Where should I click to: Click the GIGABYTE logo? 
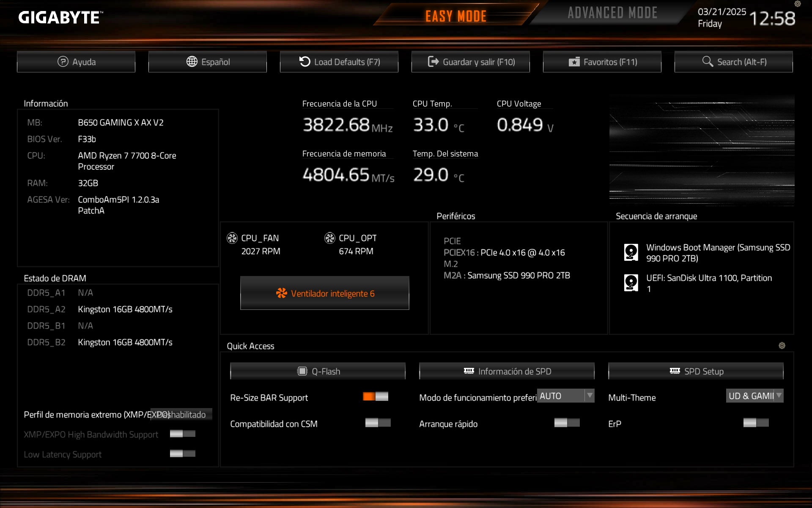pos(60,17)
